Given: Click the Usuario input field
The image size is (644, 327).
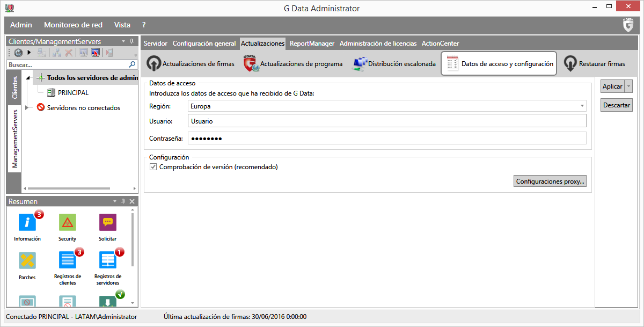Looking at the screenshot, I should click(386, 121).
